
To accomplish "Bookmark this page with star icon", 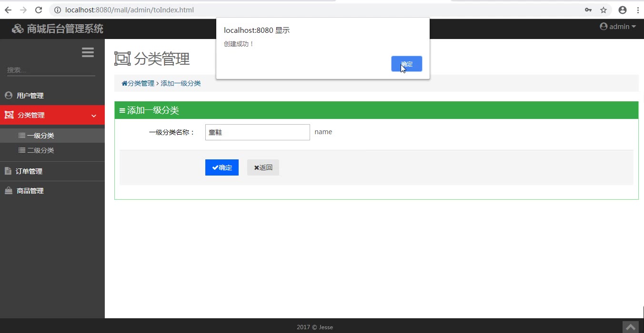I will click(x=604, y=10).
